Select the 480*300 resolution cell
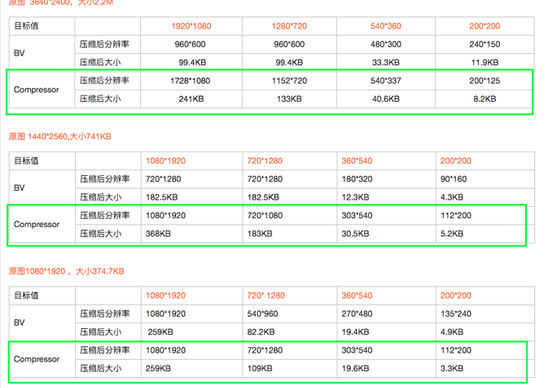 pyautogui.click(x=386, y=44)
